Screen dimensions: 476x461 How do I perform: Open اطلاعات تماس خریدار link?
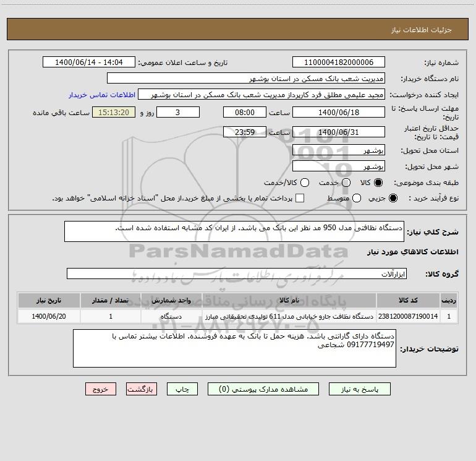tap(102, 95)
